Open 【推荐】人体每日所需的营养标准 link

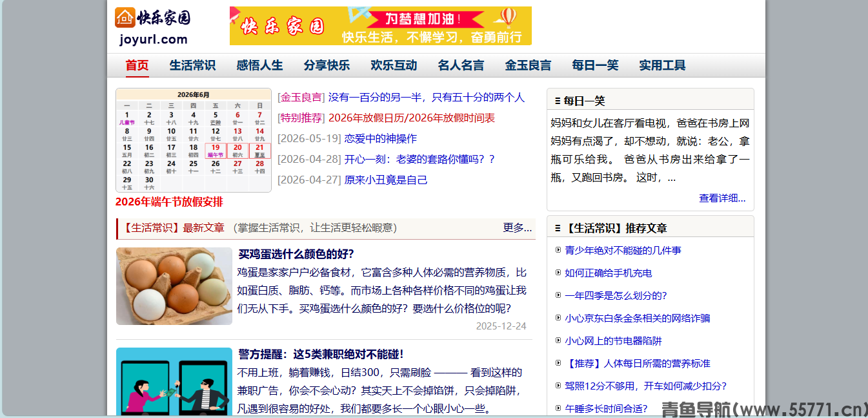tap(638, 364)
